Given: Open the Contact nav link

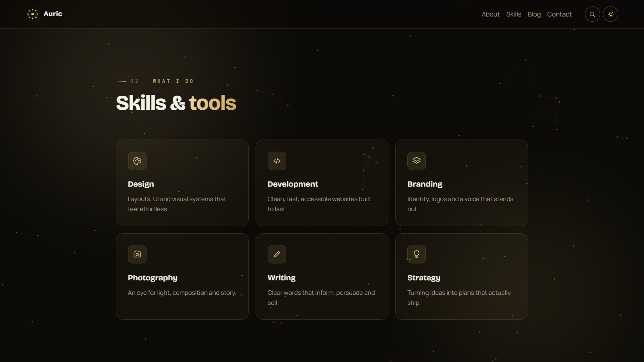Looking at the screenshot, I should [x=559, y=14].
